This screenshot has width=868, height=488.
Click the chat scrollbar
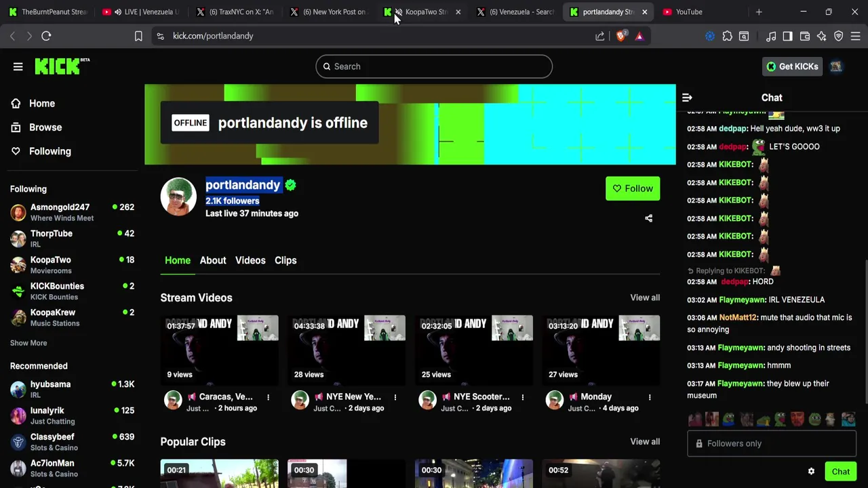tap(865, 332)
